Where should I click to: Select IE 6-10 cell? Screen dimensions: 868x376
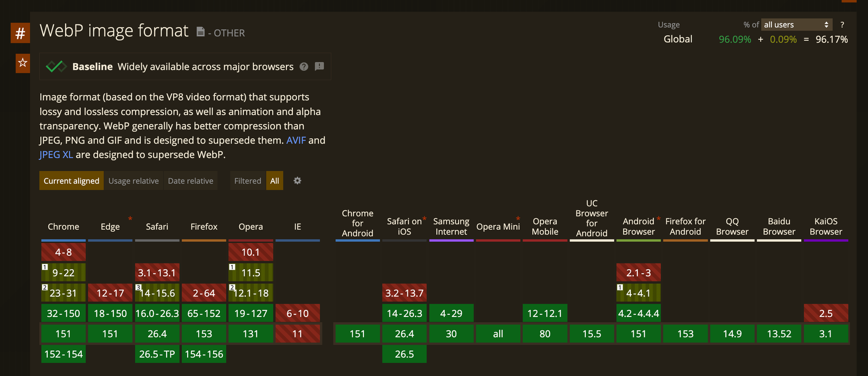pyautogui.click(x=297, y=313)
